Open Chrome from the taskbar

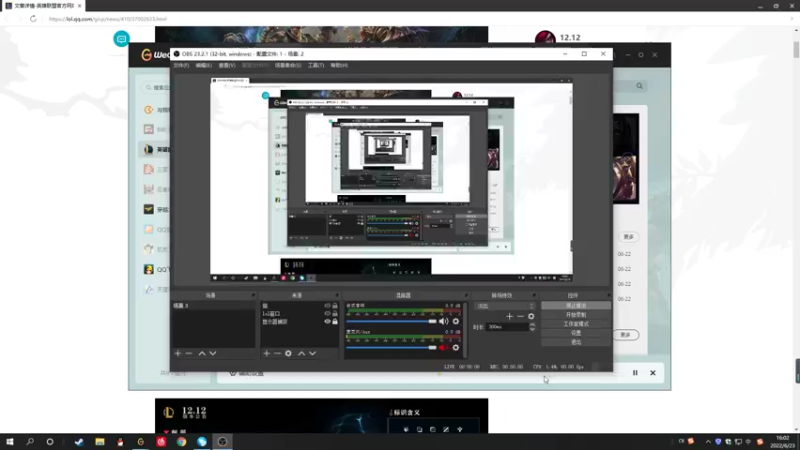coord(182,442)
